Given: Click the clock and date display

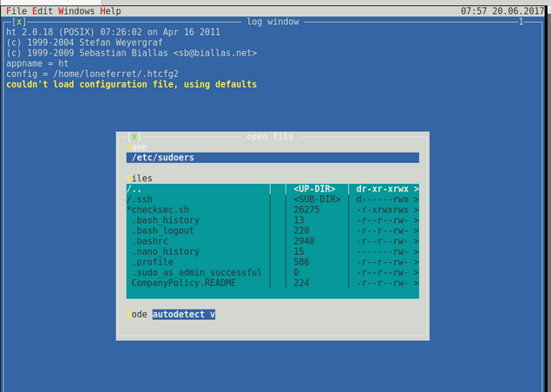Looking at the screenshot, I should [504, 11].
